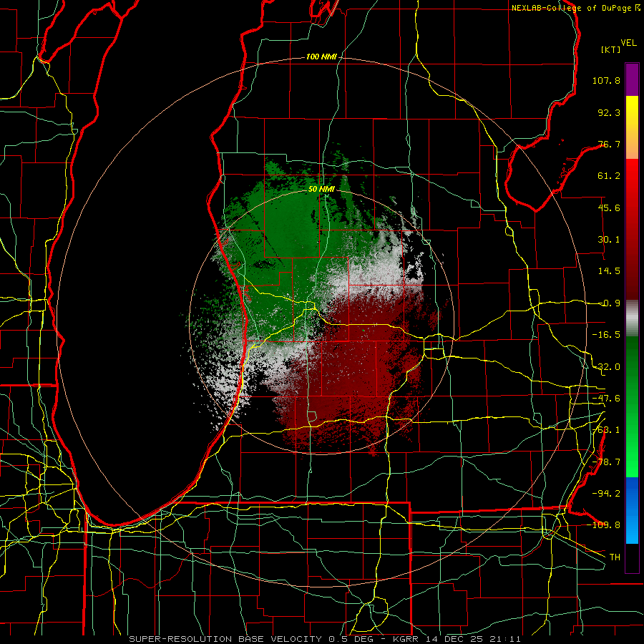Viewport: 644px width, 644px height.
Task: Select the 14.5 scale value
Action: pos(609,271)
